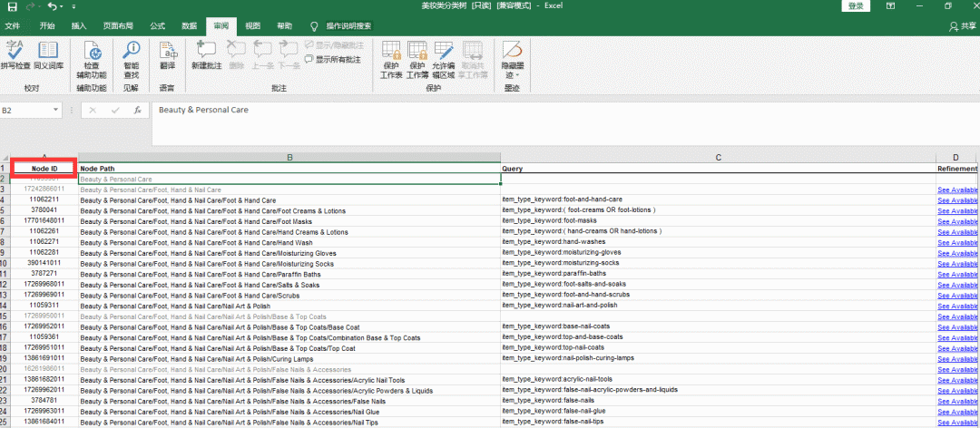Open 智能查找 smart lookup
This screenshot has height=428, width=980.
[x=132, y=60]
